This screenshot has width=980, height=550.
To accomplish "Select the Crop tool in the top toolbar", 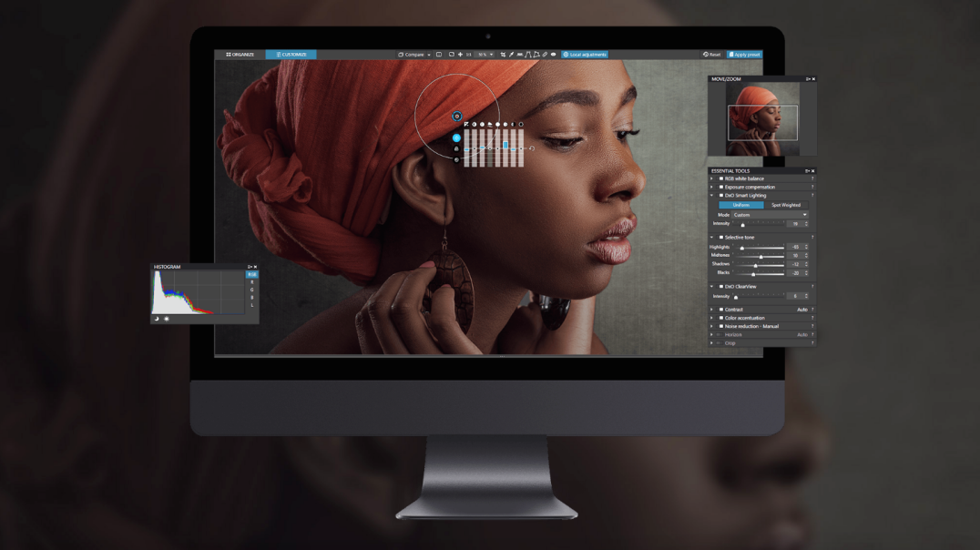I will 503,55.
